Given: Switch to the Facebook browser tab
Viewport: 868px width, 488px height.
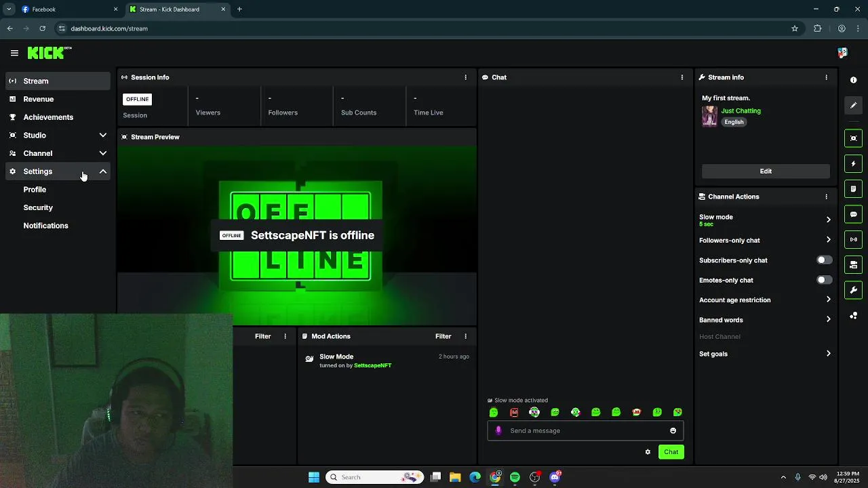Looking at the screenshot, I should click(68, 9).
